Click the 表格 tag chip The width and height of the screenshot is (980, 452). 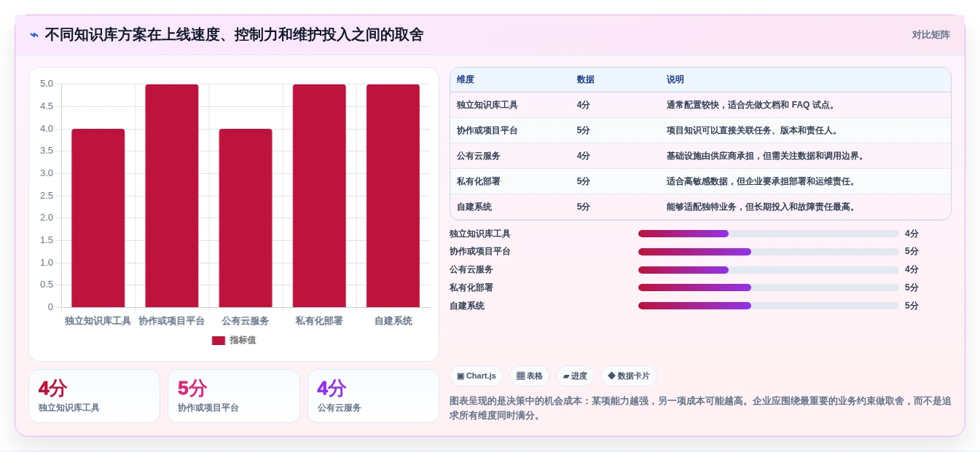(530, 376)
